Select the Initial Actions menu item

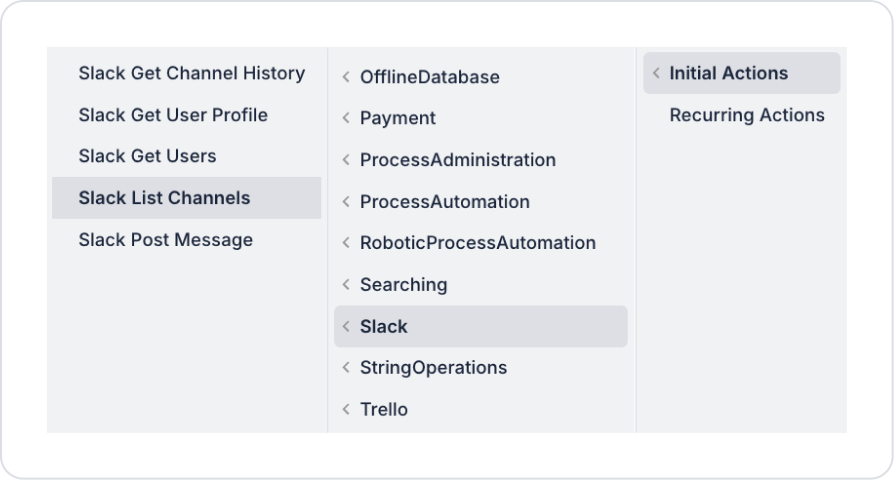coord(728,73)
